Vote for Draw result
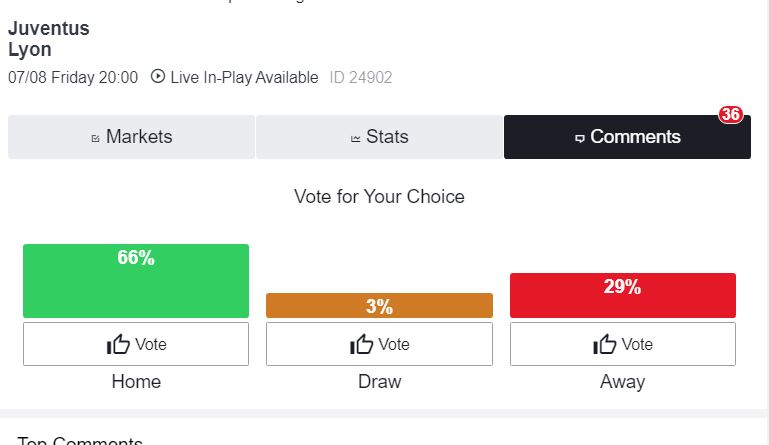769x445 pixels. (x=379, y=344)
